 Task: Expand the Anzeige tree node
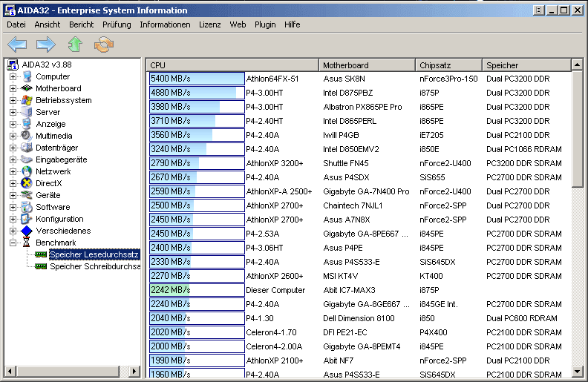click(13, 125)
